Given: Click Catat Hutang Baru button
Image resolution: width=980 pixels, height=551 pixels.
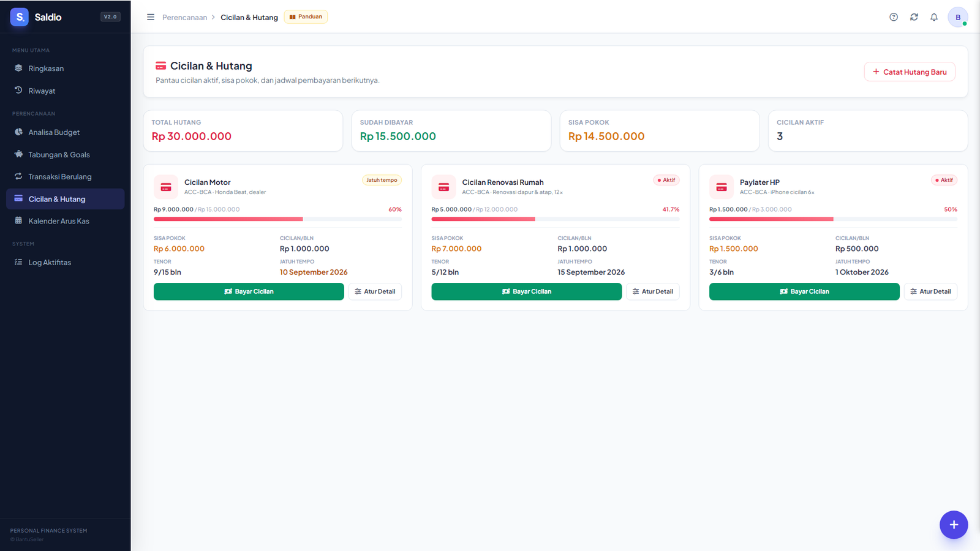Looking at the screenshot, I should point(910,72).
